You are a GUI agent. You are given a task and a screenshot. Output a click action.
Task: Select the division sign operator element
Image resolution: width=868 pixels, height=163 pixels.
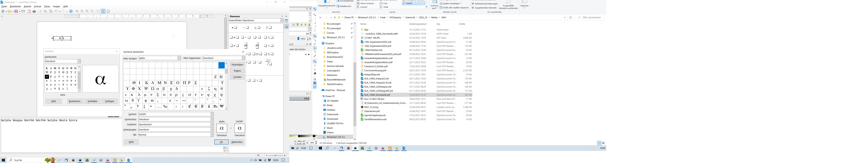pos(269,46)
